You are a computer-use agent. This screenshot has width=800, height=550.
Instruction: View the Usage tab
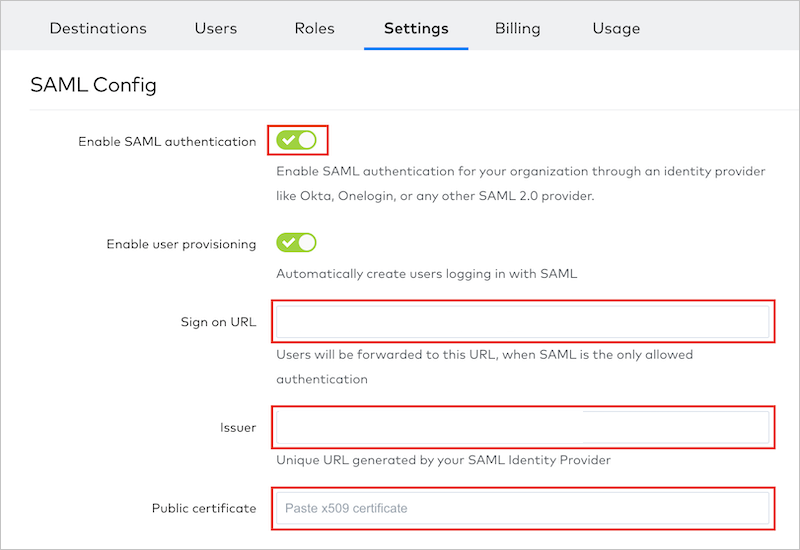click(616, 28)
